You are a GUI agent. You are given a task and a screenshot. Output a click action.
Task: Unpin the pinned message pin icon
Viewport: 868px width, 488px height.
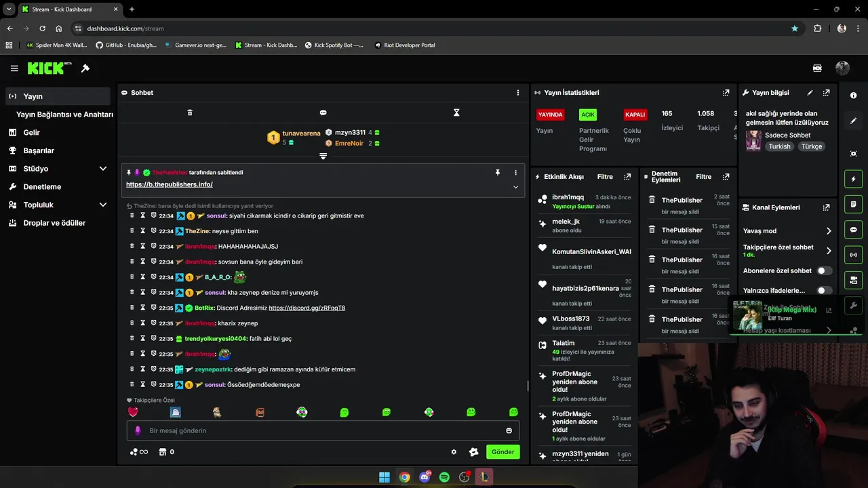click(x=498, y=173)
